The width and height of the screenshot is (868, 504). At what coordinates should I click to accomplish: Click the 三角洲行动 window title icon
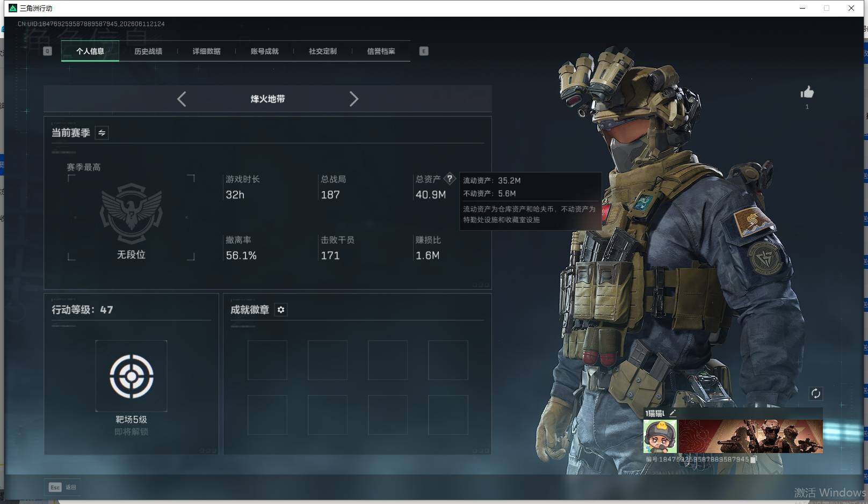13,8
